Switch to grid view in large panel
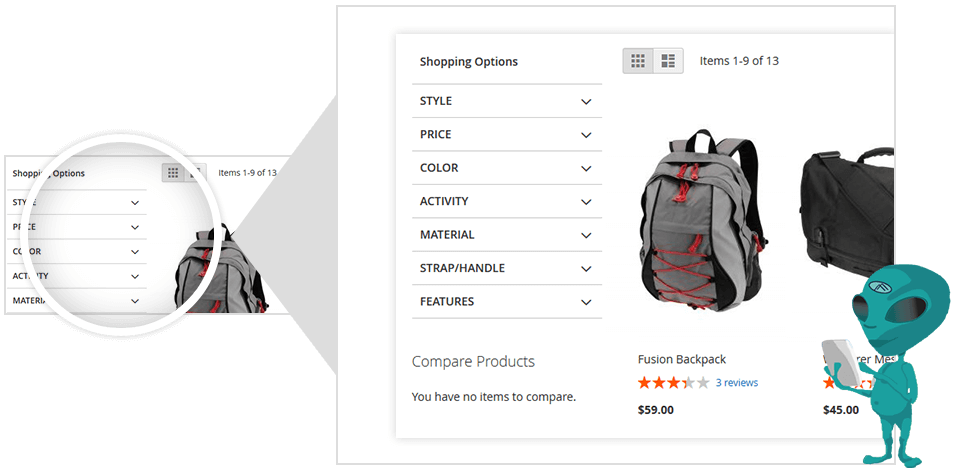This screenshot has height=472, width=953. tap(638, 61)
